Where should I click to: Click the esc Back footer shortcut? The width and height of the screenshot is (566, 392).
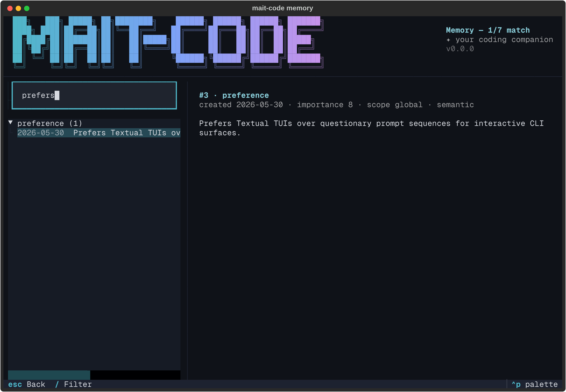point(27,384)
